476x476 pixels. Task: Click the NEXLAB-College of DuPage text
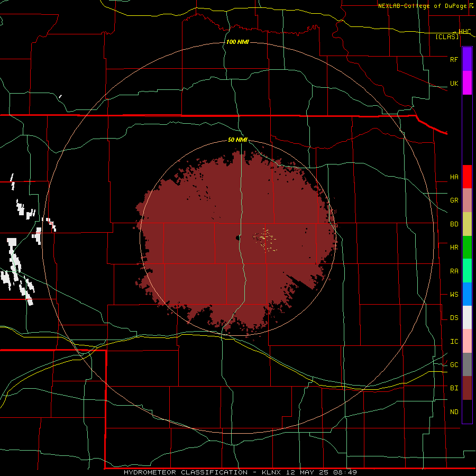[422, 6]
